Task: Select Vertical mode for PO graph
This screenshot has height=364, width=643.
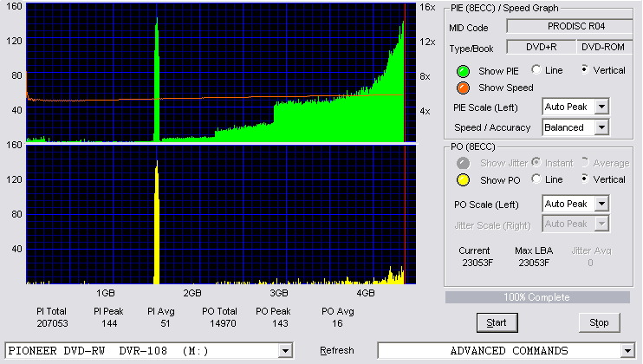Action: click(x=585, y=179)
